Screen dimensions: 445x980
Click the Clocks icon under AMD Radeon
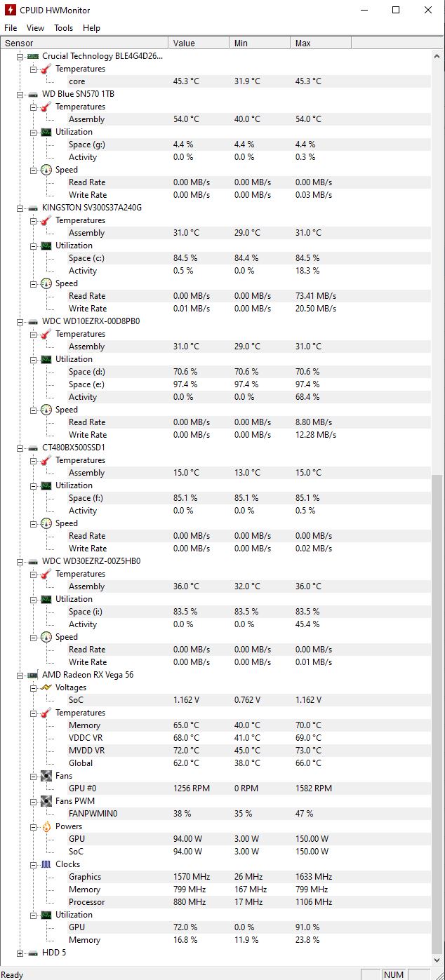click(x=46, y=864)
